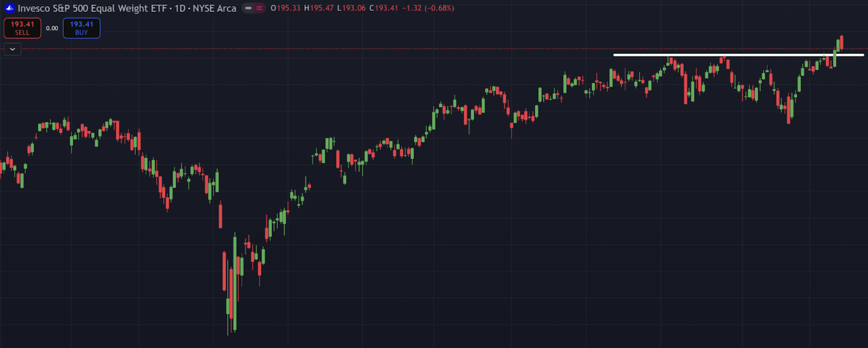The height and width of the screenshot is (348, 868).
Task: Click the open value O195.33
Action: (x=285, y=8)
